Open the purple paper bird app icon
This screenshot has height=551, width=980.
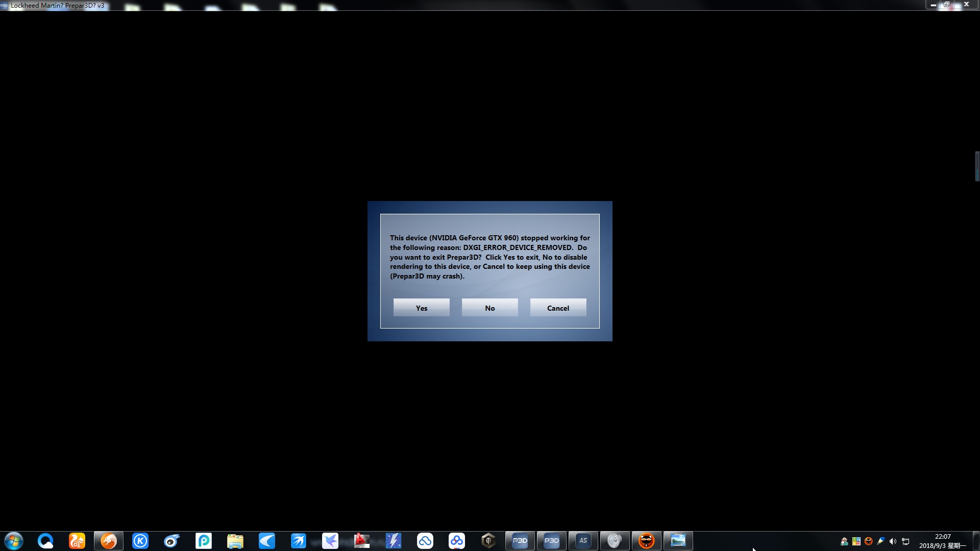coord(330,541)
